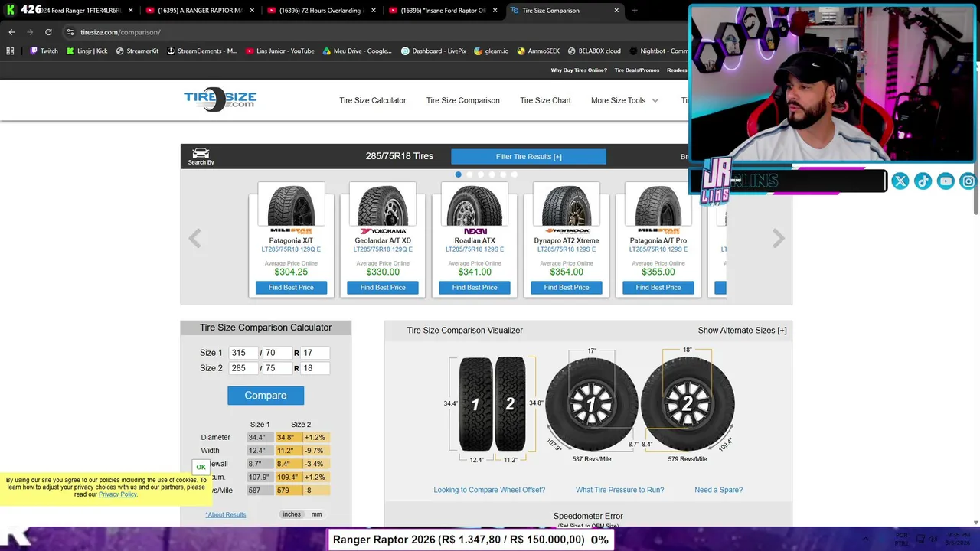The height and width of the screenshot is (551, 980).
Task: Open Tire Size Calculator in site nav
Action: [x=373, y=100]
